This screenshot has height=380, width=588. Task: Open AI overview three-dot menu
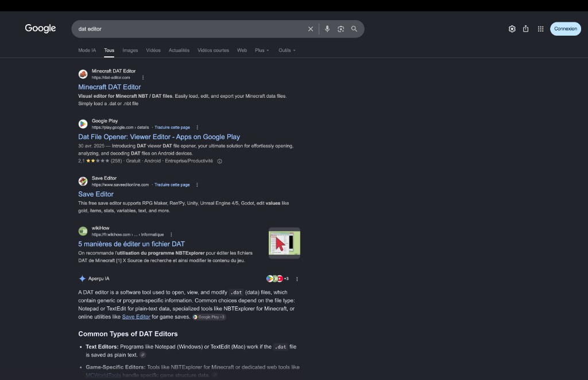(297, 279)
